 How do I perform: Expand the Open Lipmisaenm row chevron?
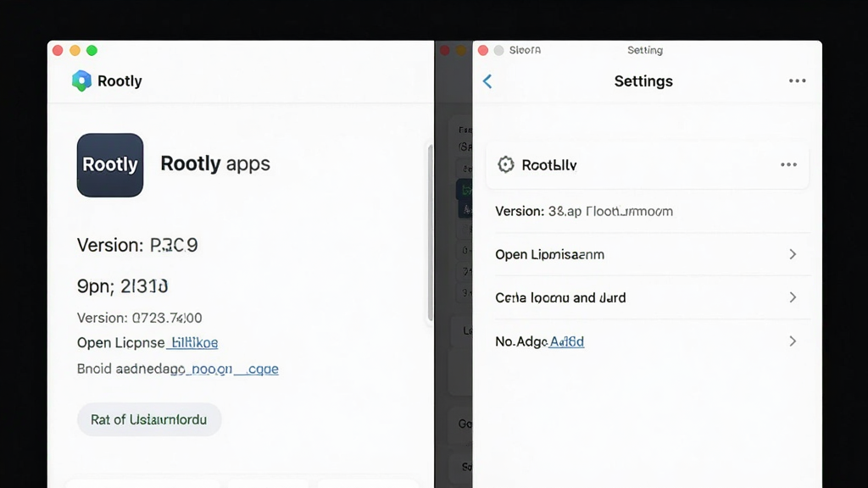tap(793, 254)
